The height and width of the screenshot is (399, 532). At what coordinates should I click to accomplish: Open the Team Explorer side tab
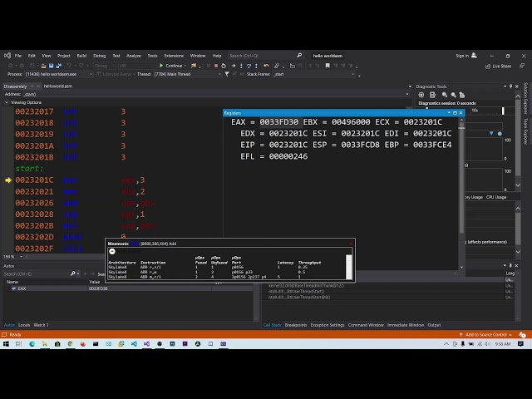(x=525, y=131)
